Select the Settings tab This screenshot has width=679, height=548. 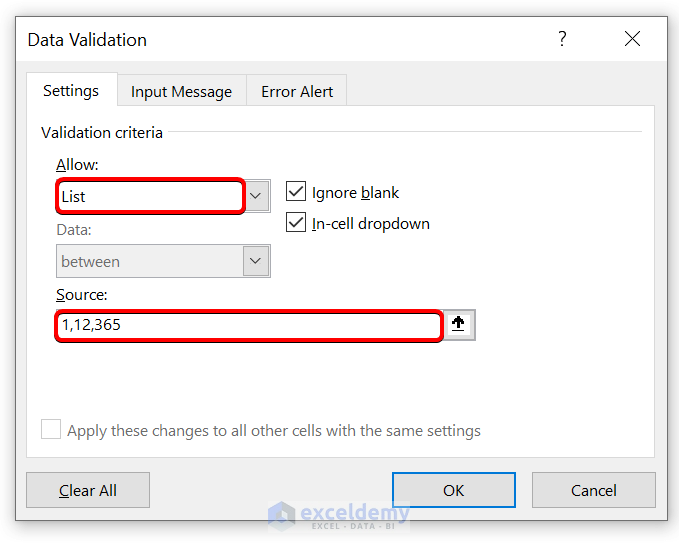click(71, 91)
